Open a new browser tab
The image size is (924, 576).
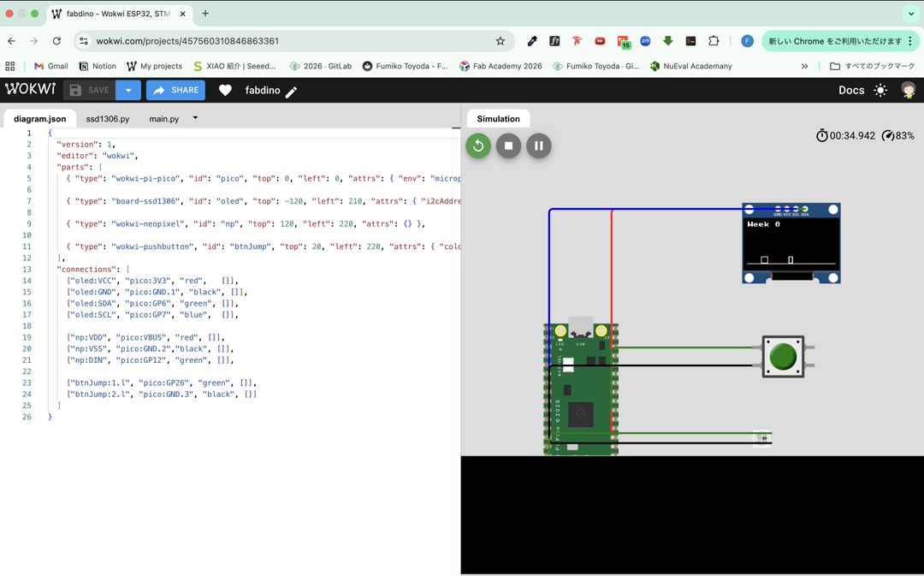pyautogui.click(x=205, y=14)
